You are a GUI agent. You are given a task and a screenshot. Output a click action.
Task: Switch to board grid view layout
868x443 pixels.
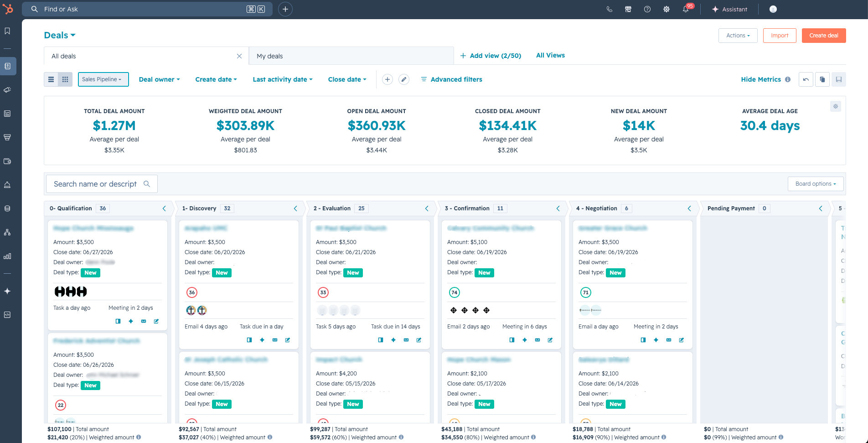coord(65,79)
